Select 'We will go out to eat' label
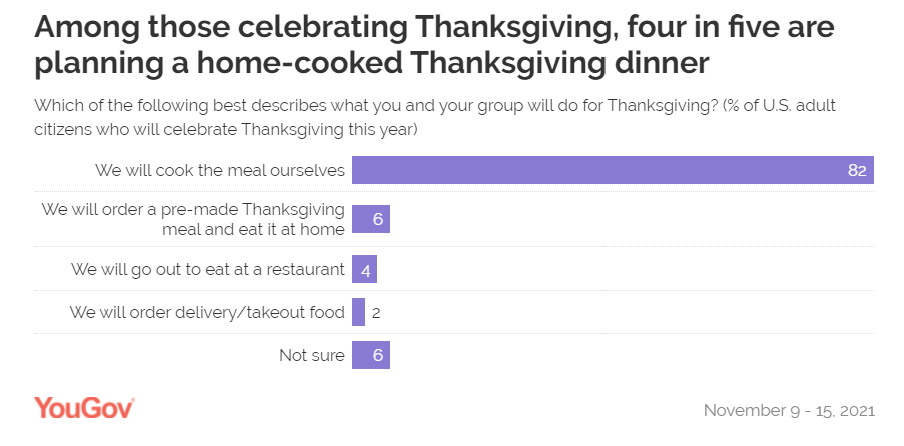The height and width of the screenshot is (446, 904). (208, 269)
